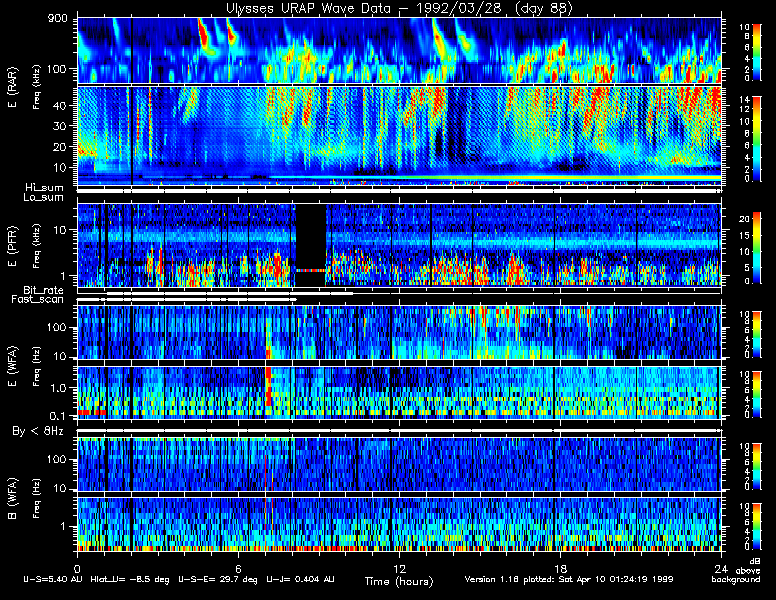Click the 'E (WFA)' axis label

point(12,366)
